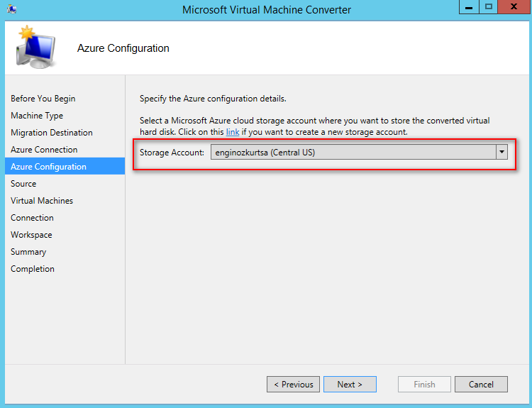The width and height of the screenshot is (532, 408).
Task: Click the Previous button
Action: click(293, 385)
